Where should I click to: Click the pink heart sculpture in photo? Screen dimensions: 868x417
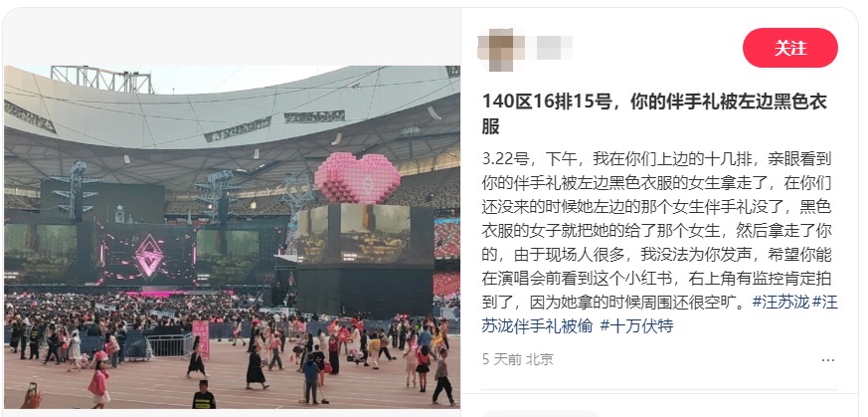click(x=358, y=178)
